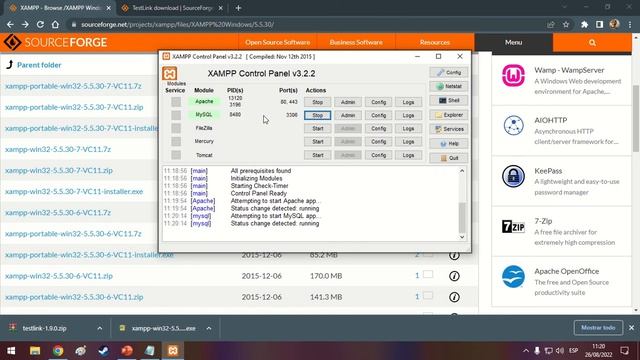Click AIOHTTP project icon
Viewport: 640px width, 360px height.
pos(513,125)
